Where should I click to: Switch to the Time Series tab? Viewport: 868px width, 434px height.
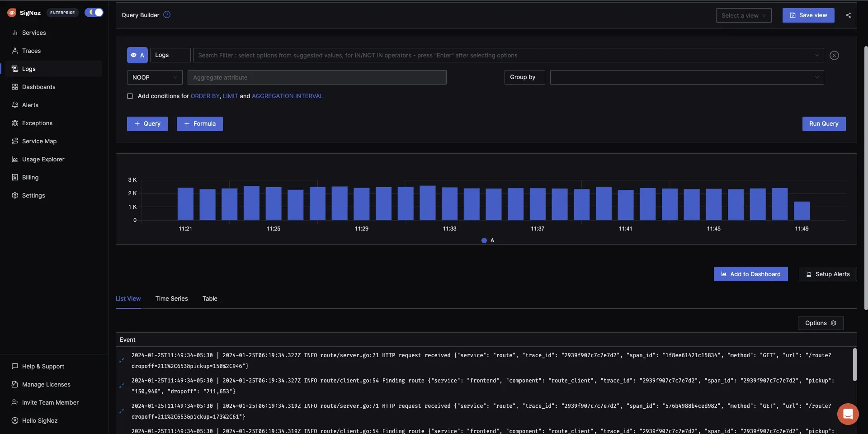point(172,298)
